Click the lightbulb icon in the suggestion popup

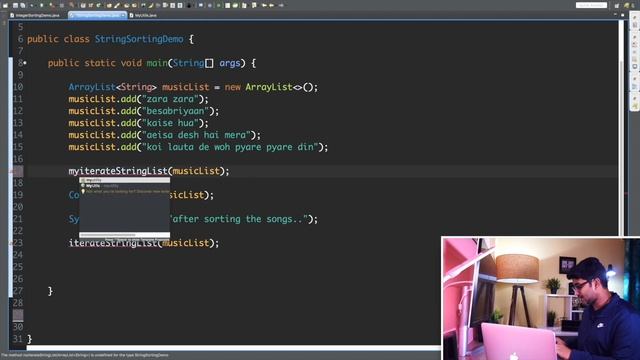(83, 191)
